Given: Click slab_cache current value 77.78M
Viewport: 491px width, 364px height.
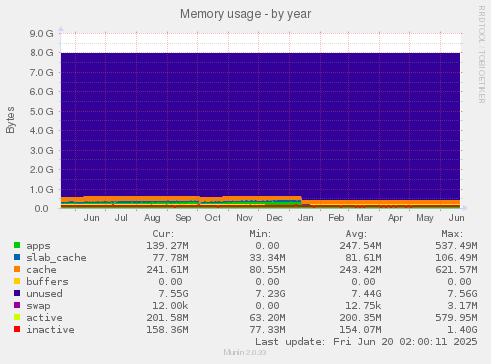Looking at the screenshot, I should pyautogui.click(x=170, y=258).
